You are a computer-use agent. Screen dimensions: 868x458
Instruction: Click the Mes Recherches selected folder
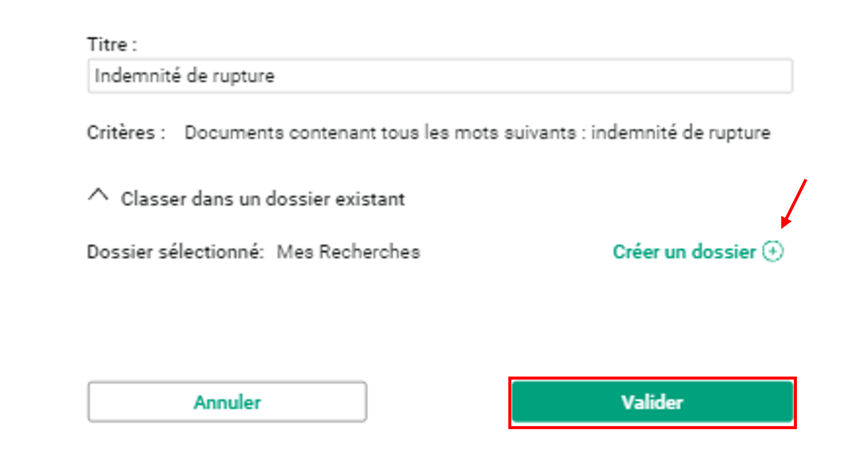pos(348,252)
